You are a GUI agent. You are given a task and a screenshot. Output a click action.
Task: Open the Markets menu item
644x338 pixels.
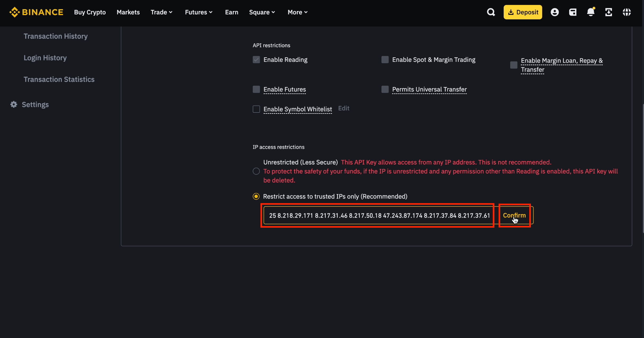(x=128, y=12)
